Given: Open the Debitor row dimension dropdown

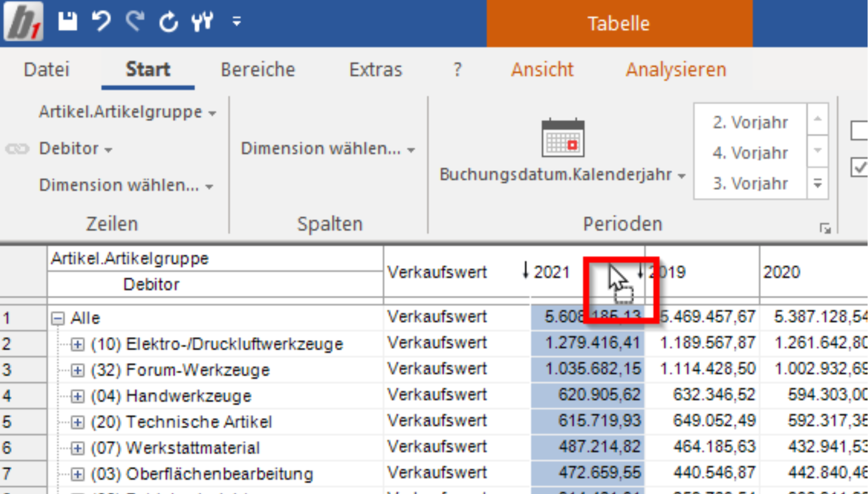Looking at the screenshot, I should (x=75, y=149).
